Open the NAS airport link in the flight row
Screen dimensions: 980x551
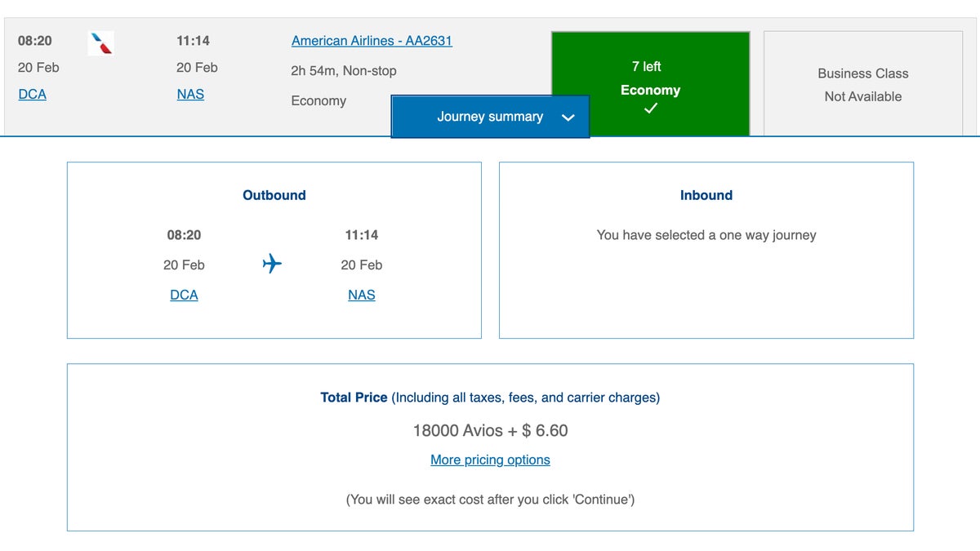pos(190,94)
